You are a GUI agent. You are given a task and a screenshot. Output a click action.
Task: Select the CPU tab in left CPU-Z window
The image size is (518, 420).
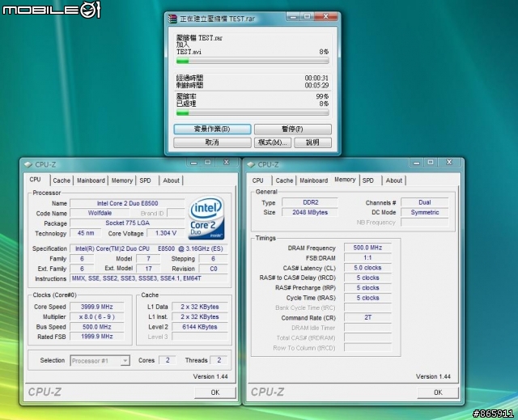pyautogui.click(x=36, y=180)
